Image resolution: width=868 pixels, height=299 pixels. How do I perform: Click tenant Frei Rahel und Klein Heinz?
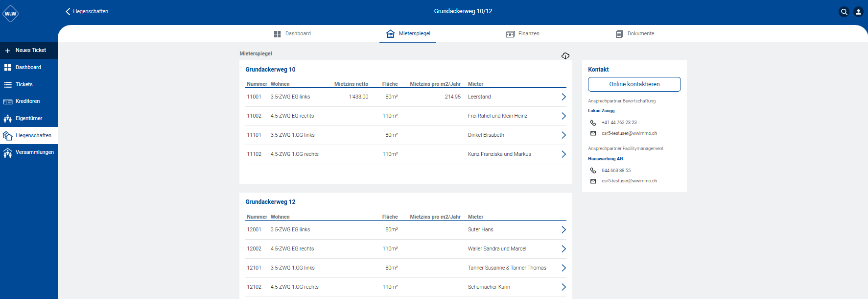[497, 116]
